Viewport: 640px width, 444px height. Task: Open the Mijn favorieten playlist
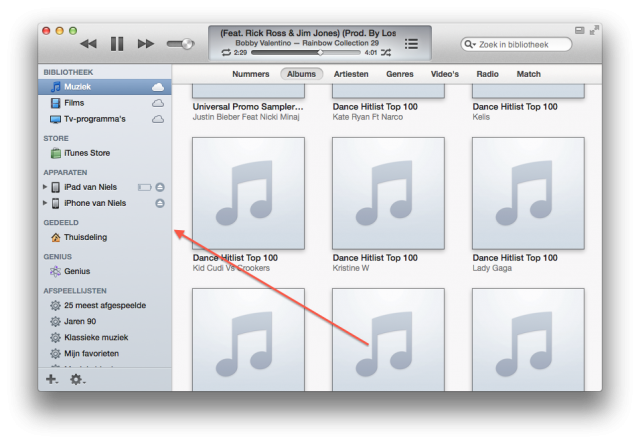(104, 353)
